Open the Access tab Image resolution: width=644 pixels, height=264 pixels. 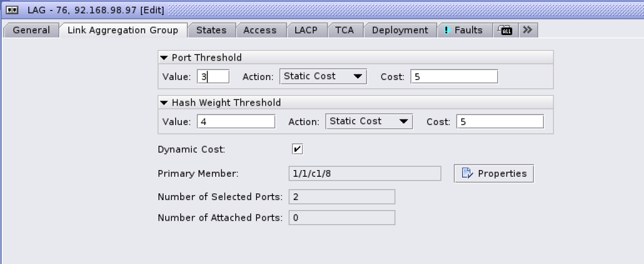[260, 31]
